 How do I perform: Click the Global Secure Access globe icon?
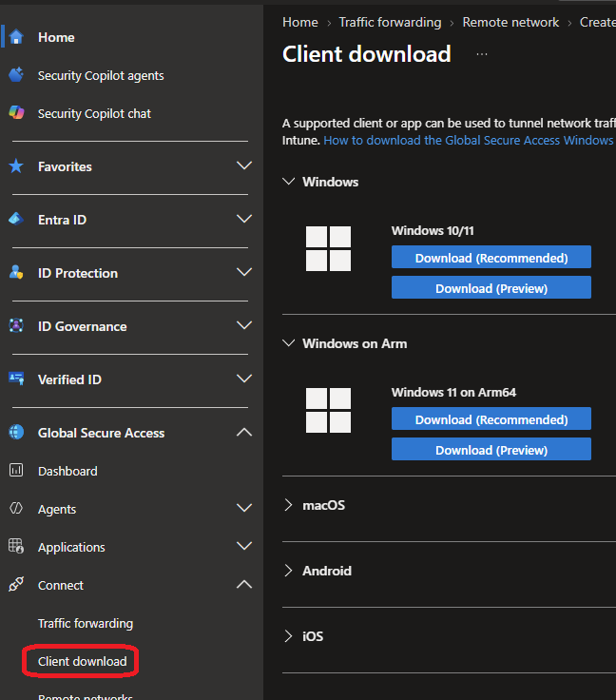[x=16, y=432]
